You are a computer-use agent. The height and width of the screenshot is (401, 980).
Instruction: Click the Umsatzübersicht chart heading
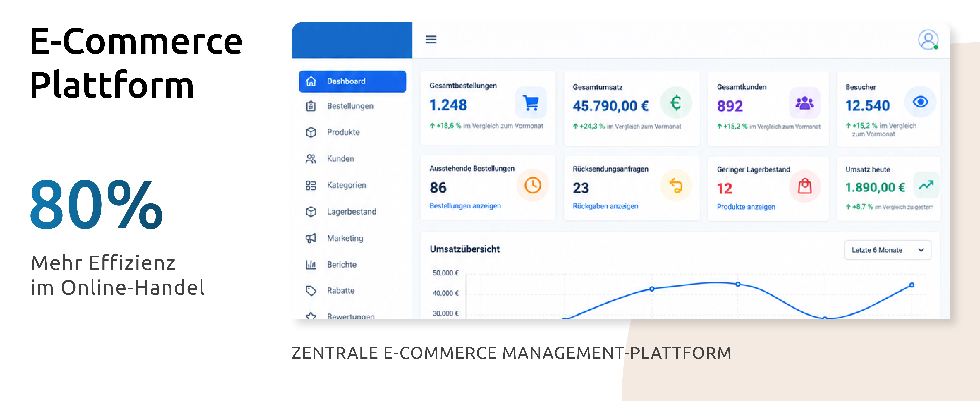(465, 249)
